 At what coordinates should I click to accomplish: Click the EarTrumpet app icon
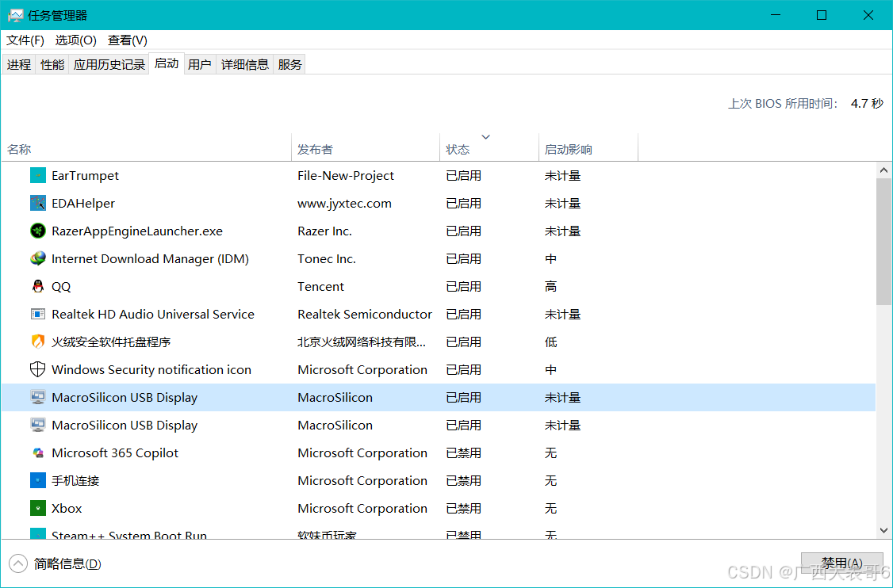pos(37,175)
